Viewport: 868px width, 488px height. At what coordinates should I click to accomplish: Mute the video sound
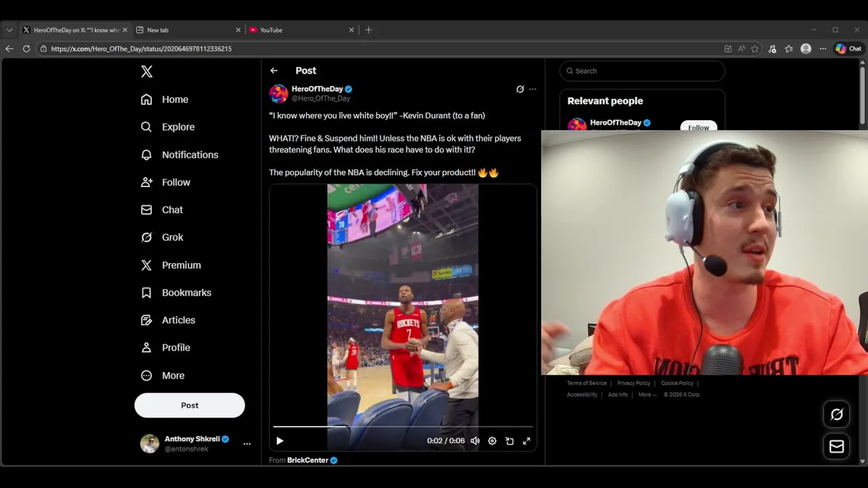click(475, 441)
